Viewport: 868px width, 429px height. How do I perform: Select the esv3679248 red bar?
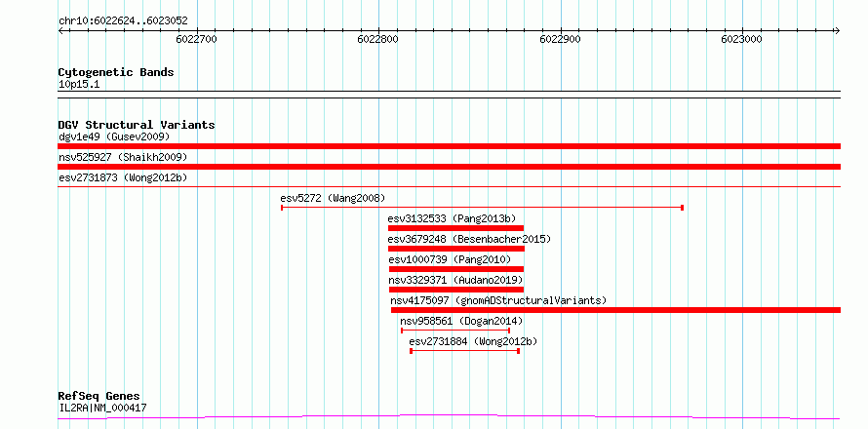(x=456, y=249)
